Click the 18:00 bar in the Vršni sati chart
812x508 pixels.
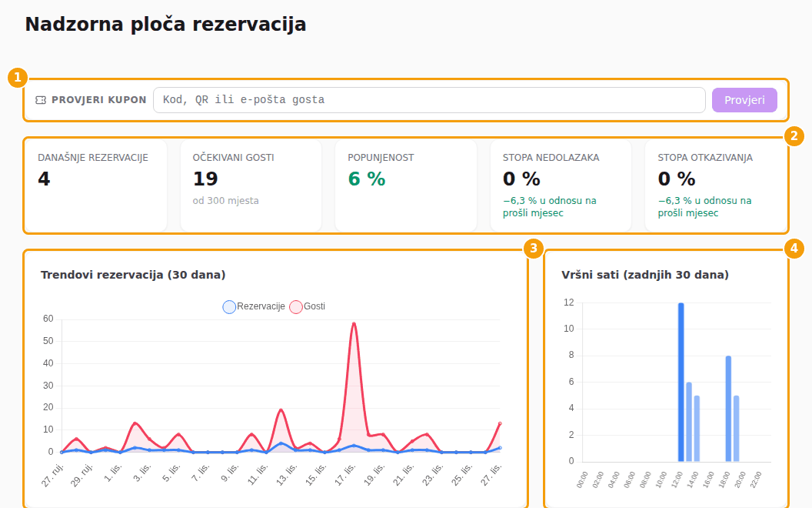pos(728,409)
